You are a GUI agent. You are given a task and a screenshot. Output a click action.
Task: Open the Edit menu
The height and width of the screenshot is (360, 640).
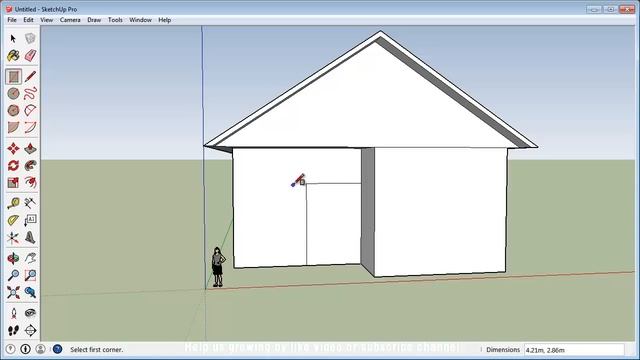click(28, 20)
